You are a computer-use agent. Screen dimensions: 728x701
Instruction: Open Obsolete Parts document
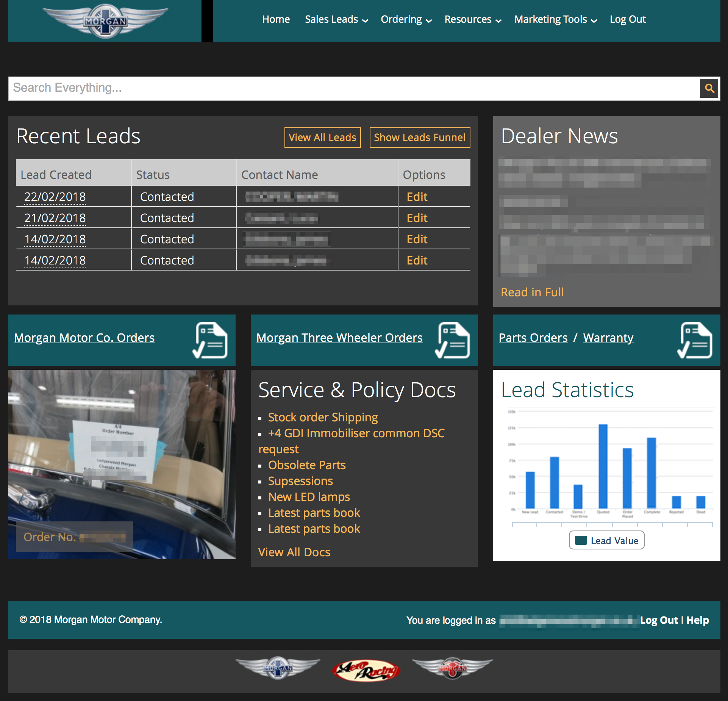(x=307, y=465)
